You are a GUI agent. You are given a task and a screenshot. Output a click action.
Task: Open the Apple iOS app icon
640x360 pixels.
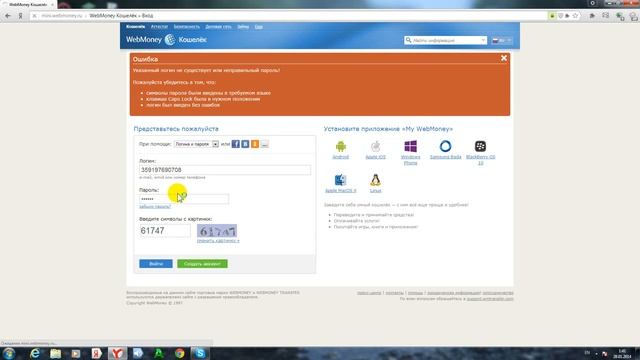(x=376, y=146)
